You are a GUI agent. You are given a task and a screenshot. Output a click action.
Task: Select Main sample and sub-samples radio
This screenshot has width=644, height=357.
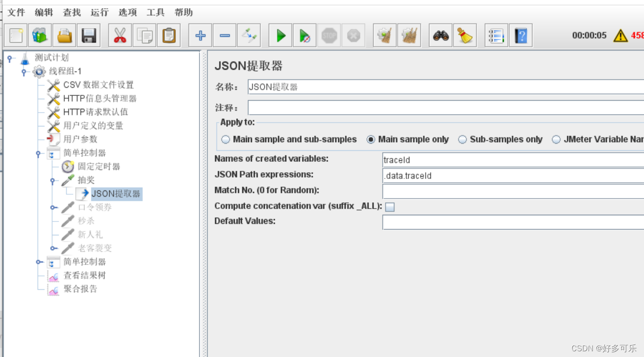coord(226,139)
